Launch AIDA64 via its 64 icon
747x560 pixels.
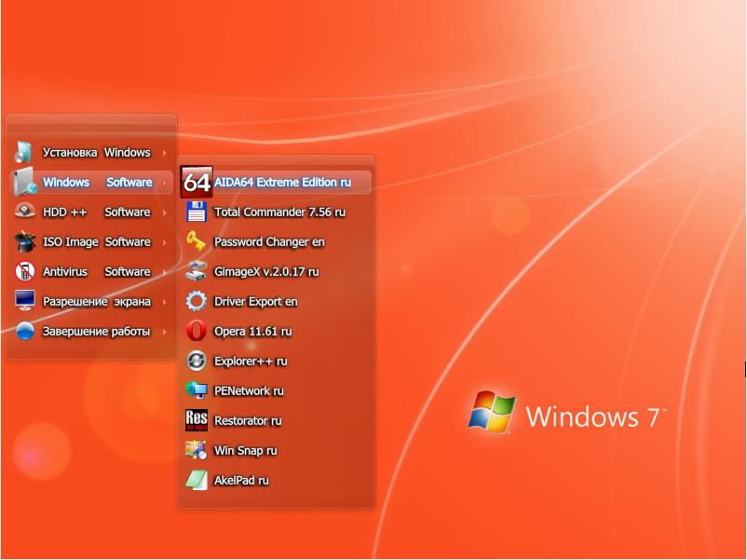pos(197,182)
